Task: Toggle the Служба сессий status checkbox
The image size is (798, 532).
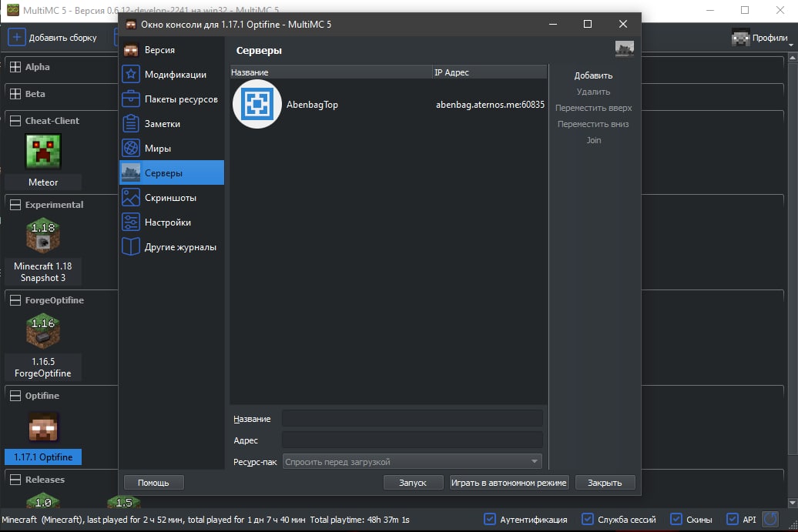Action: point(587,519)
